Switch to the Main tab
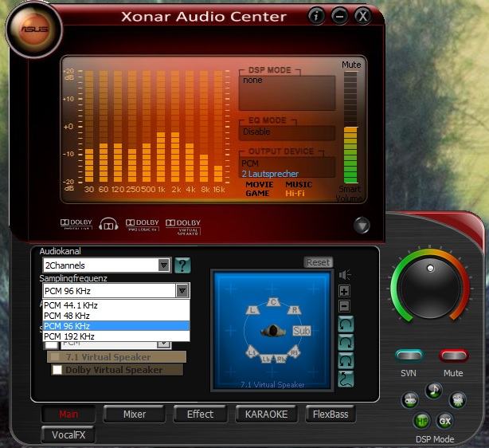 [x=68, y=415]
